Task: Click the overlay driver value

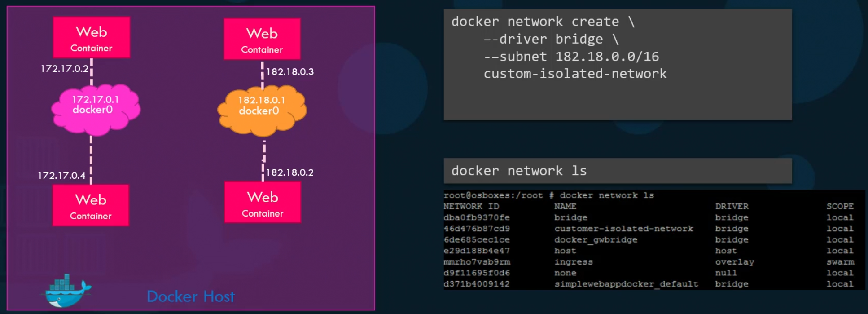Action: tap(735, 262)
